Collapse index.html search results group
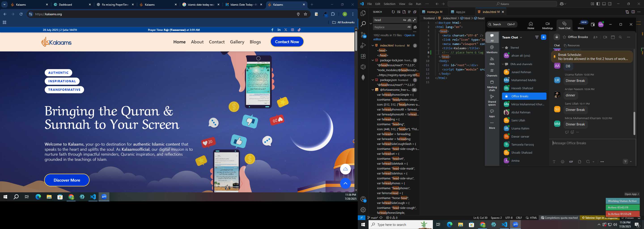The width and height of the screenshot is (644, 229). click(x=373, y=45)
